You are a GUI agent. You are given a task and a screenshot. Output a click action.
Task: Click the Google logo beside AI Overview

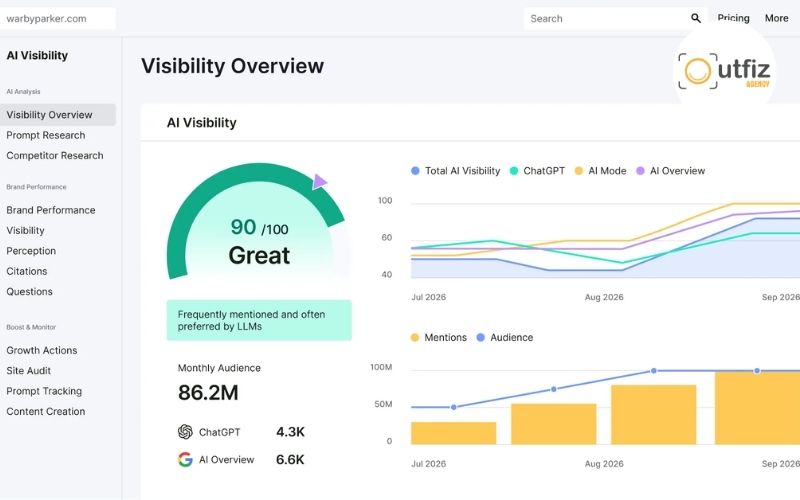click(x=185, y=460)
